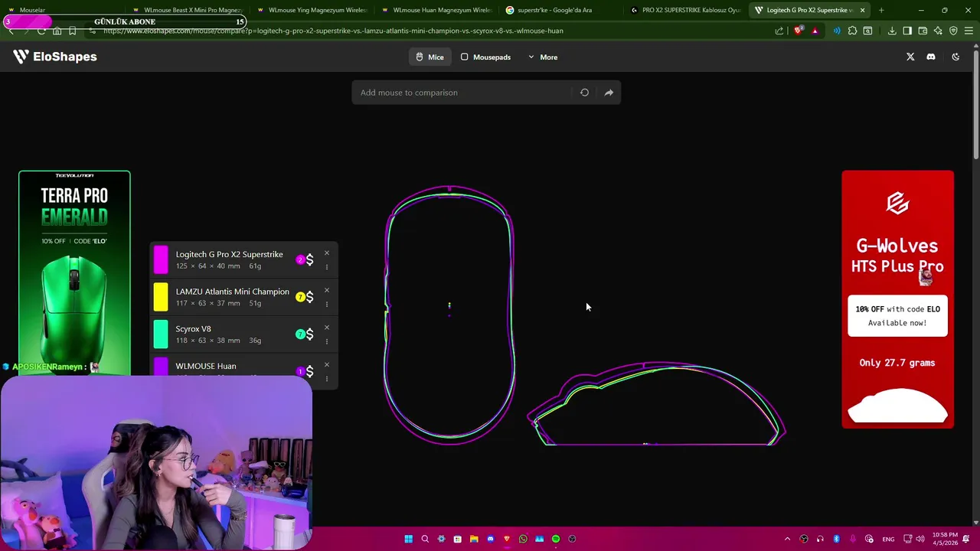This screenshot has height=551, width=980.
Task: Open price links for Scyrox V8
Action: click(305, 334)
